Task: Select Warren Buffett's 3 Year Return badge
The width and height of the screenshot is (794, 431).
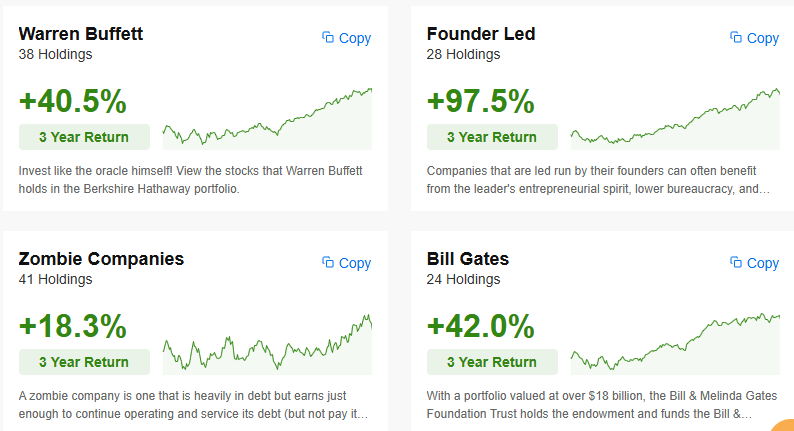Action: (x=84, y=137)
